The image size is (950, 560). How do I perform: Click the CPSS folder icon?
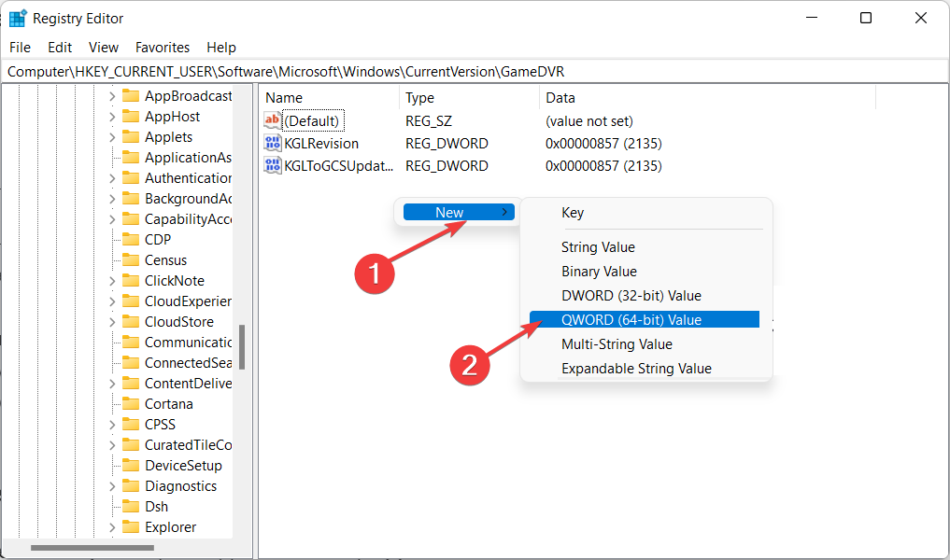130,425
